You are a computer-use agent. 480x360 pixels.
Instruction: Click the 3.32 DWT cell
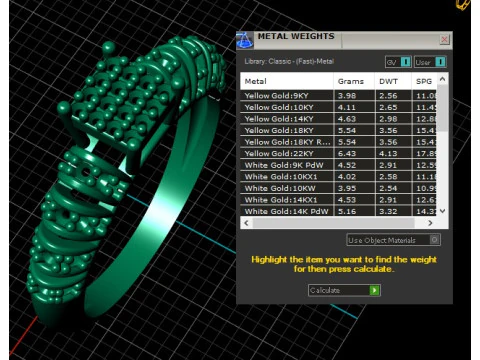coord(393,211)
